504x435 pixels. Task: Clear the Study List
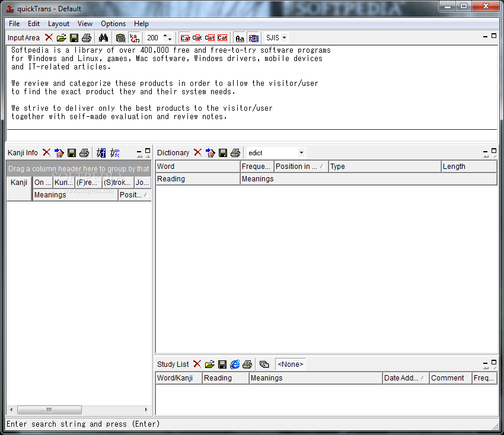coord(197,364)
